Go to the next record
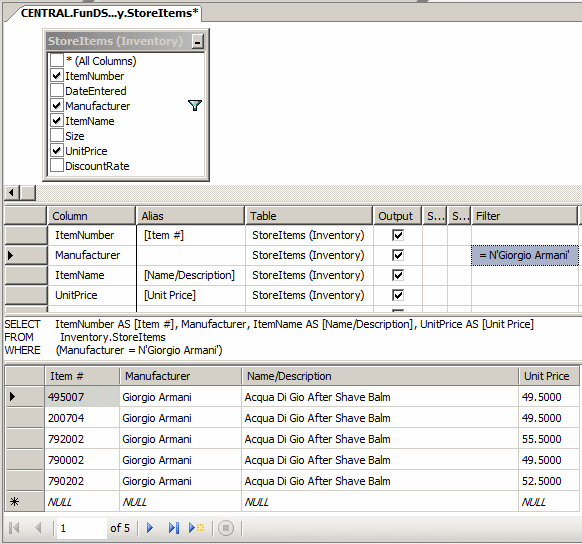Viewport: 582px width, 544px height. (x=150, y=528)
